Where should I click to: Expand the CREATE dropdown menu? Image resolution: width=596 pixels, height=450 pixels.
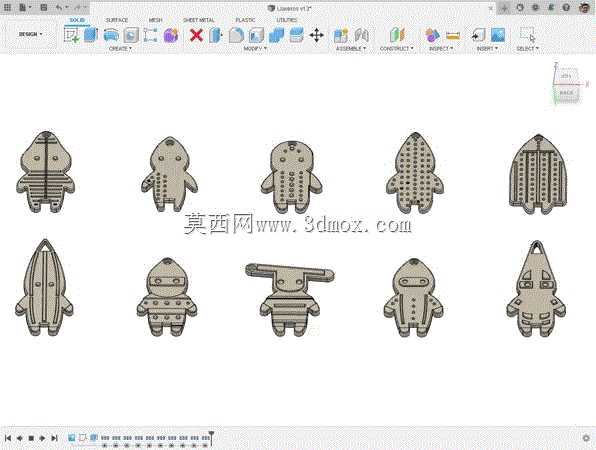tap(120, 49)
